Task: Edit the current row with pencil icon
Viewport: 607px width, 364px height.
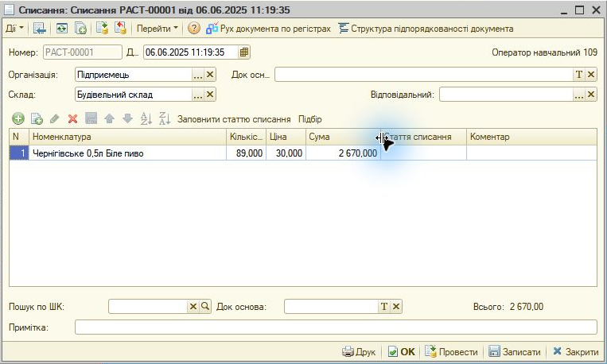Action: [x=55, y=118]
